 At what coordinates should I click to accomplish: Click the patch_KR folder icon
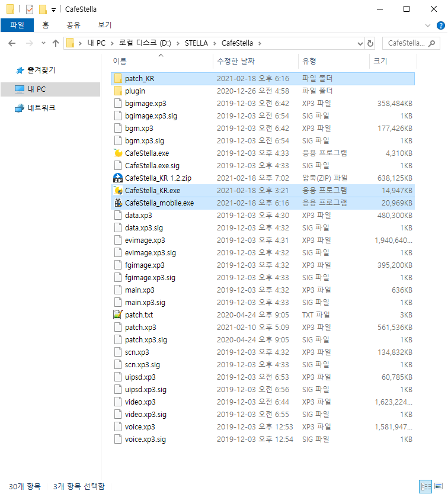(119, 78)
